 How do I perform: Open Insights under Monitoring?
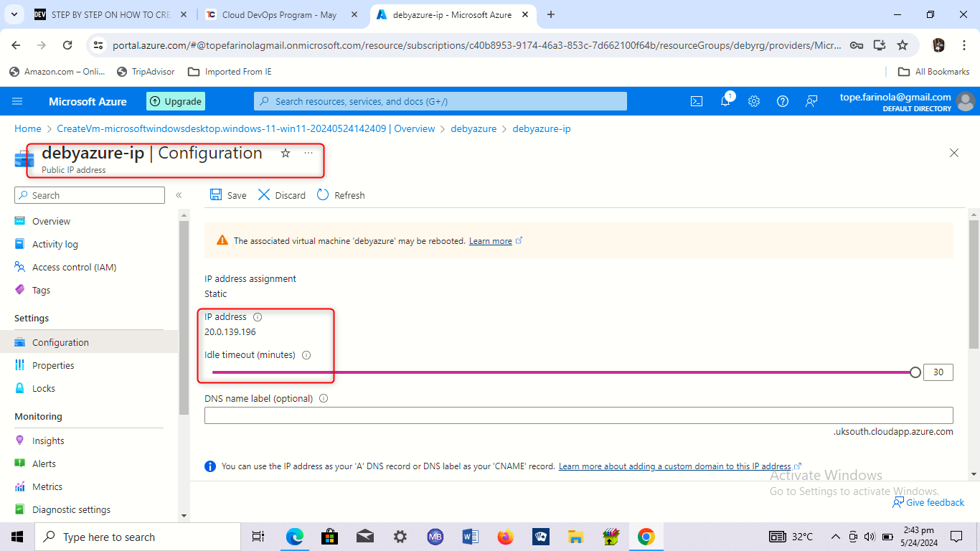(x=48, y=441)
